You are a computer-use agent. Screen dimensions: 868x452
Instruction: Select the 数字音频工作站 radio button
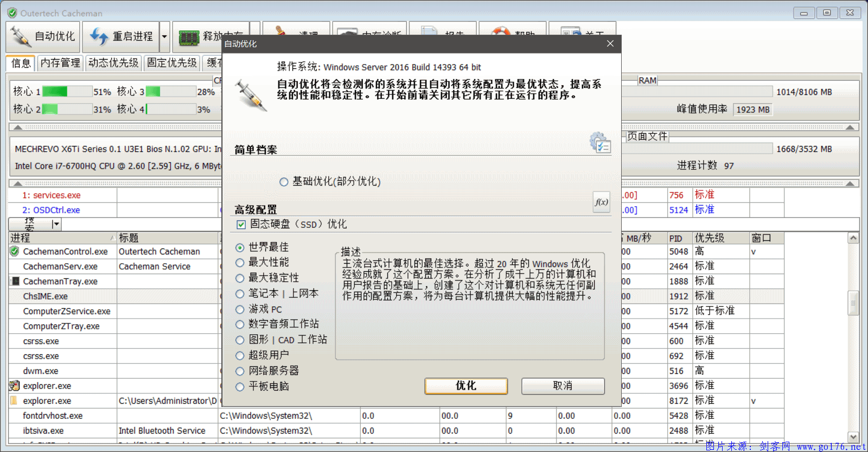[240, 324]
